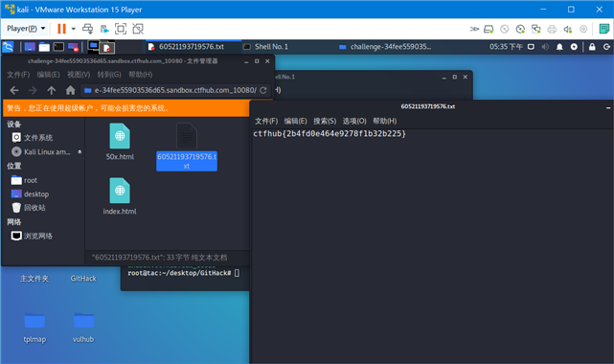
Task: Go forward in the file manager
Action: click(33, 90)
